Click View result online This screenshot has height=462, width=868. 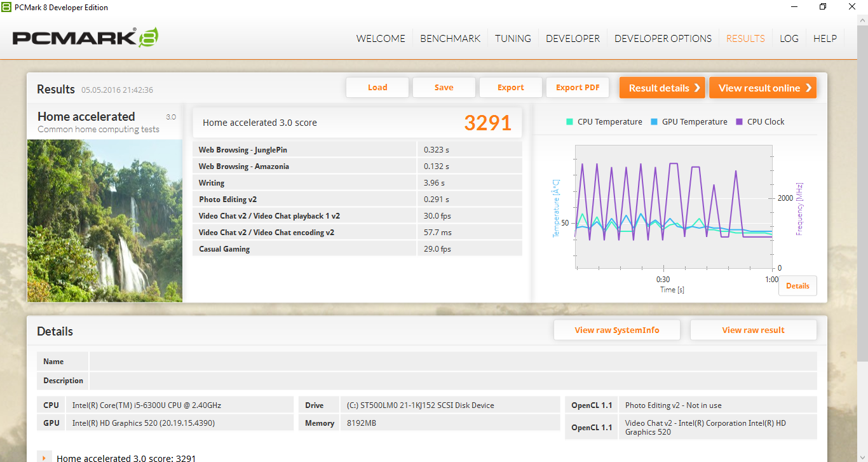point(763,88)
